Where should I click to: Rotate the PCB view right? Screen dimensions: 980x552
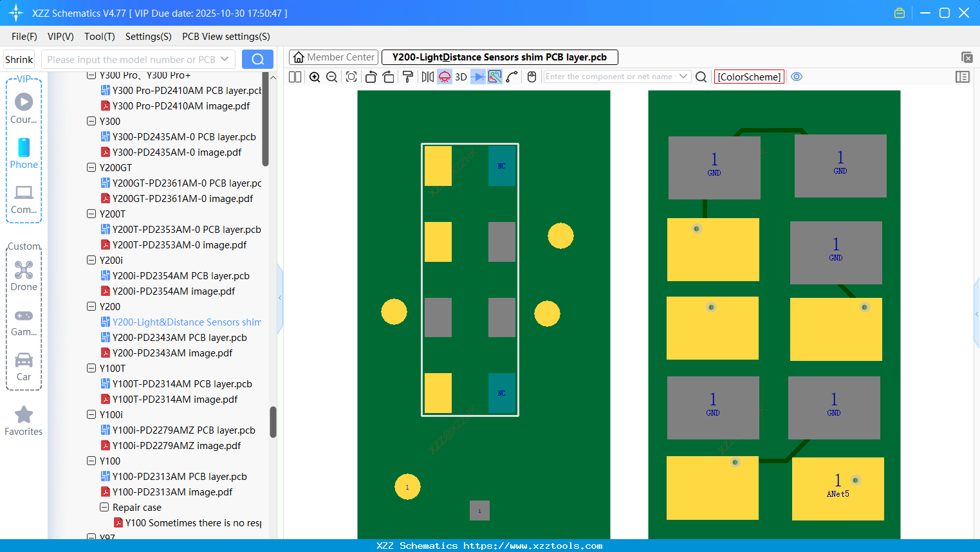point(388,77)
